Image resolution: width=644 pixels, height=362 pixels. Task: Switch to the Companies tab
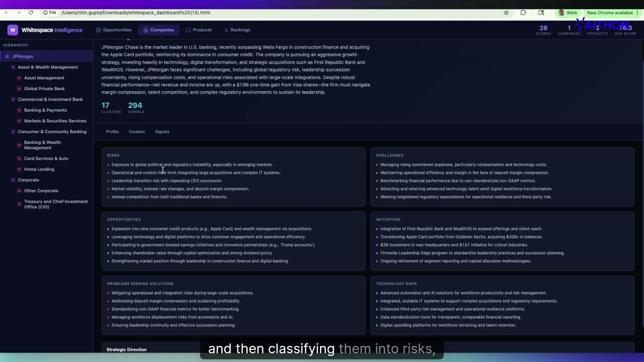point(158,30)
